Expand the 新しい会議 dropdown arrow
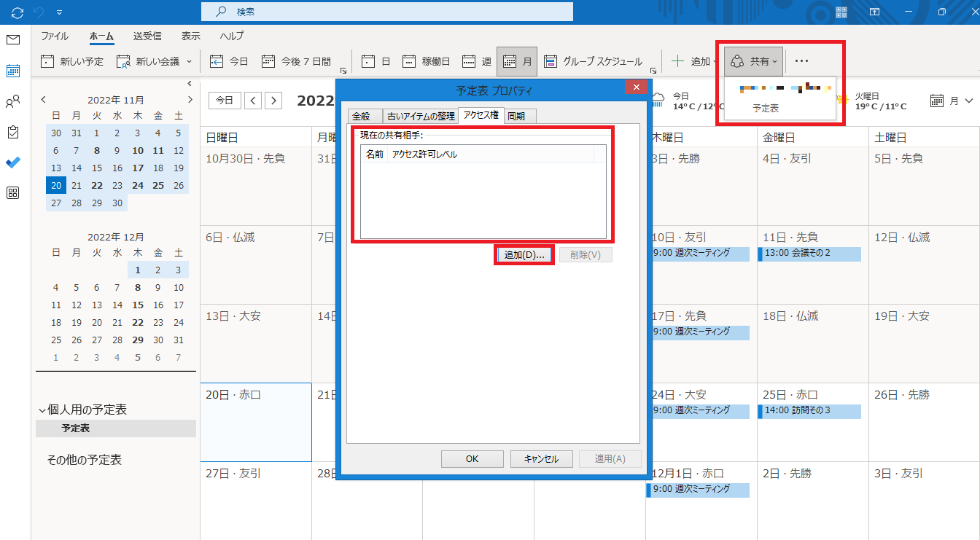 coord(189,61)
